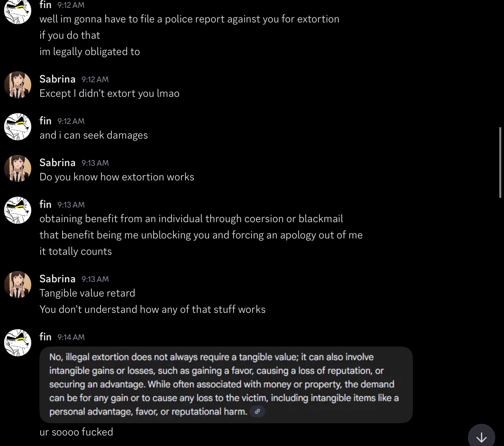Click fin's username at 9:14 AM message
This screenshot has height=446, width=504.
46,337
